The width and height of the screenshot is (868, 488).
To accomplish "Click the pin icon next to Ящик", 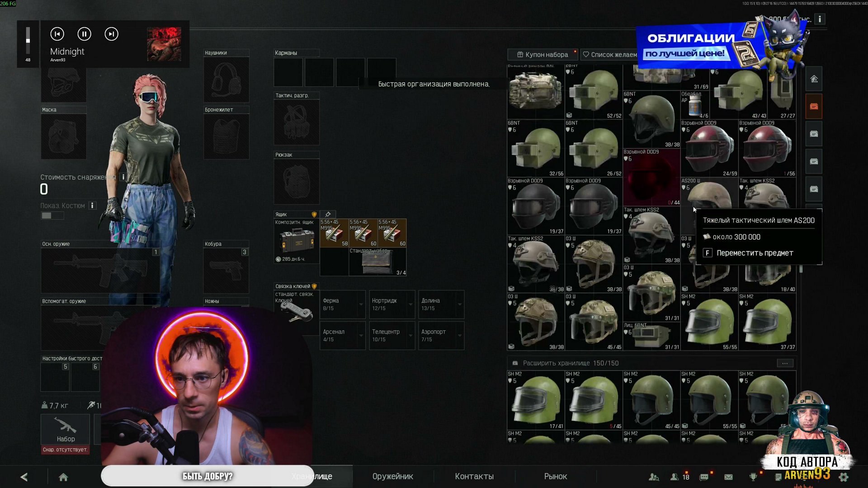I will point(328,214).
